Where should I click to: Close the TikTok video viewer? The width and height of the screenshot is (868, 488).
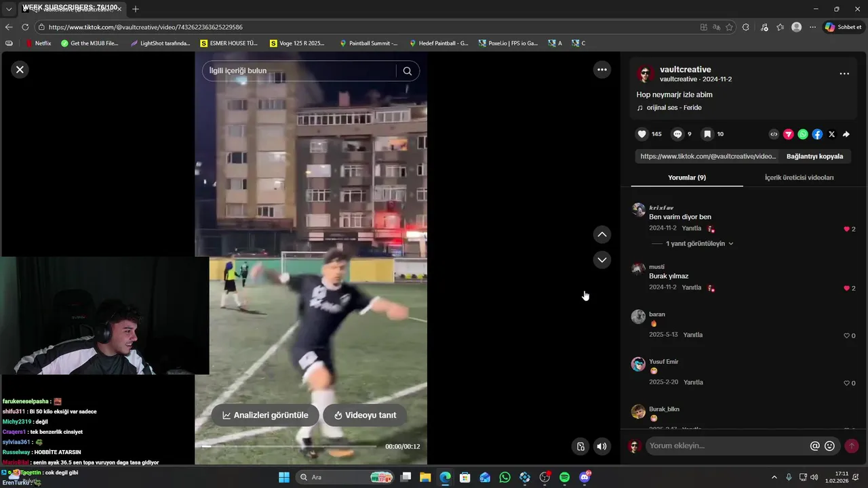tap(20, 69)
